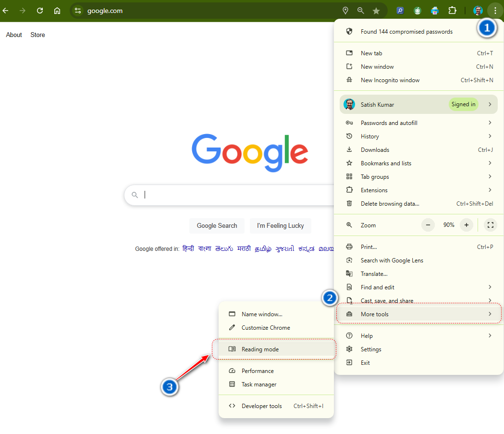This screenshot has height=434, width=504.
Task: Open the Extensions puzzle icon in toolbar
Action: pyautogui.click(x=452, y=11)
